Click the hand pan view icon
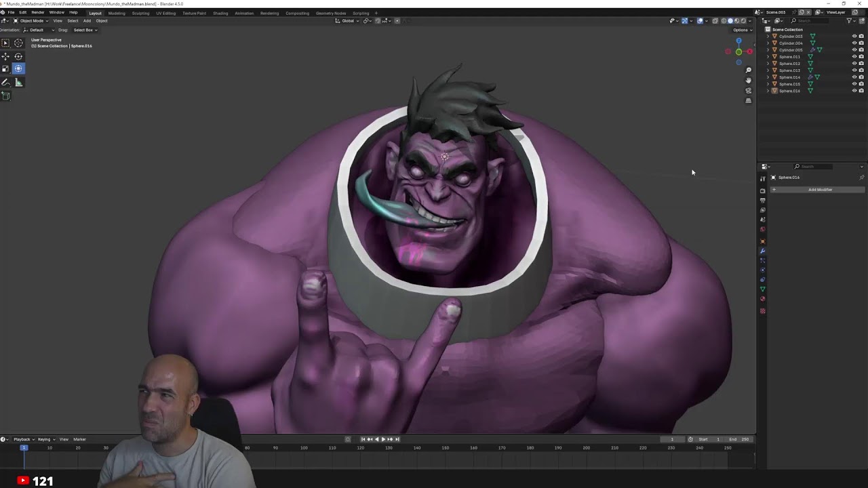 point(748,81)
